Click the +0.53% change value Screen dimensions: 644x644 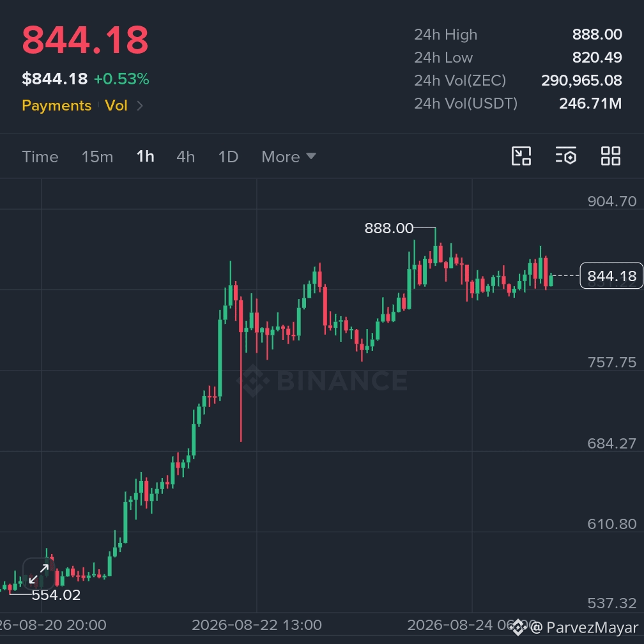pyautogui.click(x=121, y=79)
